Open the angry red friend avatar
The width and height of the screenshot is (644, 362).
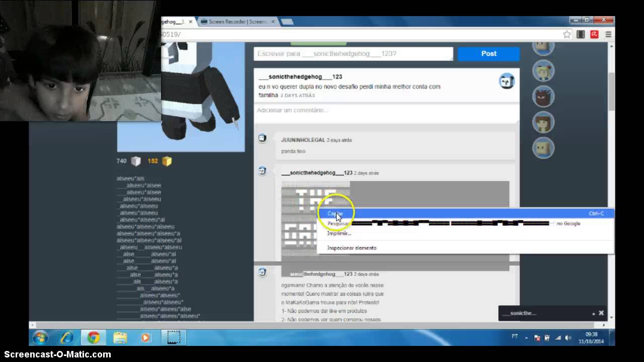tap(543, 97)
